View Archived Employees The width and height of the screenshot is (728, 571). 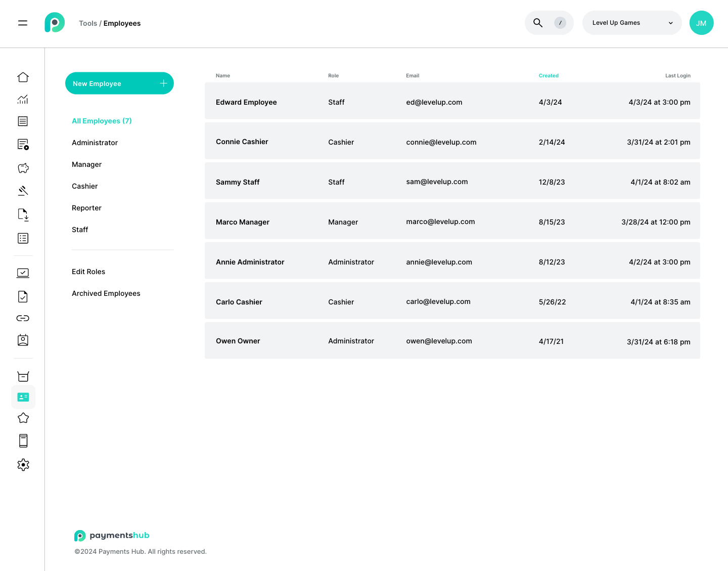tap(106, 293)
